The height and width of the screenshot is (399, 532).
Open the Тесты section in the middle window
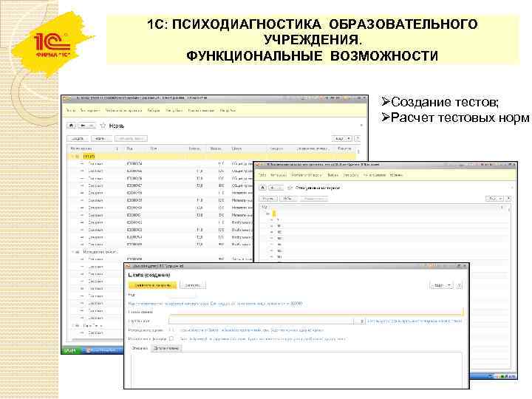(262, 175)
